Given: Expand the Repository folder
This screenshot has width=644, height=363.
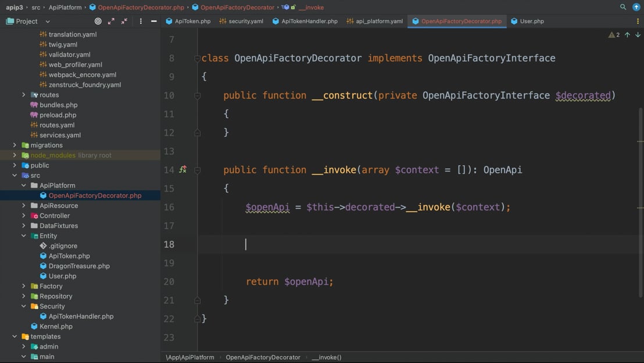Looking at the screenshot, I should pyautogui.click(x=23, y=297).
